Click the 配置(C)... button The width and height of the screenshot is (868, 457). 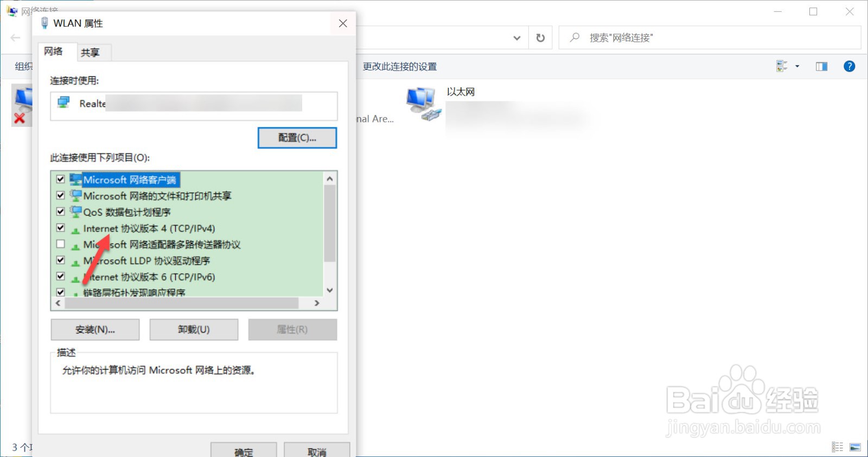[x=297, y=138]
